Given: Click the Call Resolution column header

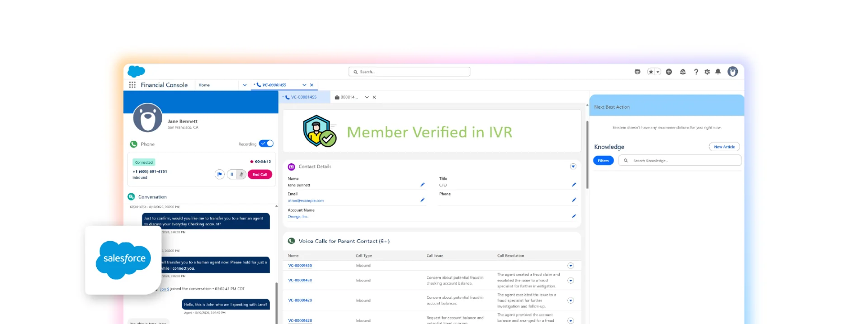Looking at the screenshot, I should (x=511, y=256).
